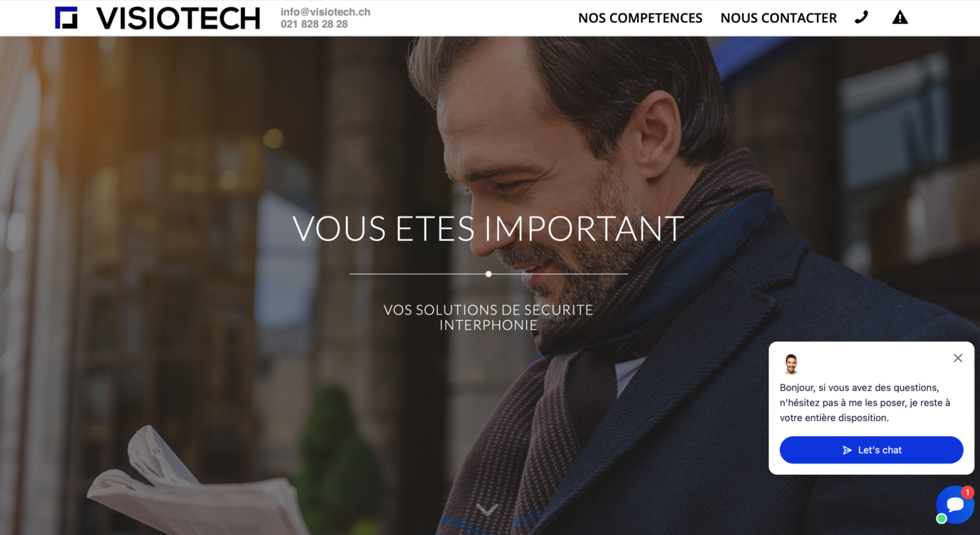Viewport: 980px width, 535px height.
Task: Open the info@visiotech.ch email link
Action: pyautogui.click(x=325, y=12)
